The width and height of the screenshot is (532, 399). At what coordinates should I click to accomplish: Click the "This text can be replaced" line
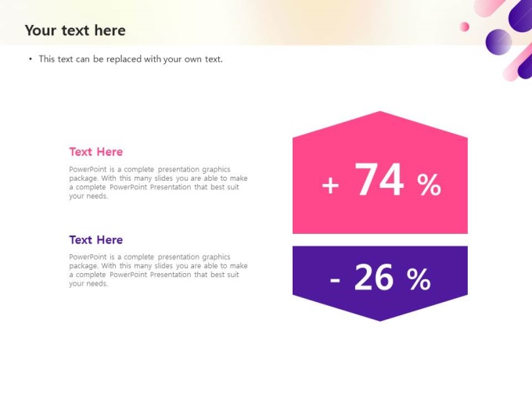point(131,59)
